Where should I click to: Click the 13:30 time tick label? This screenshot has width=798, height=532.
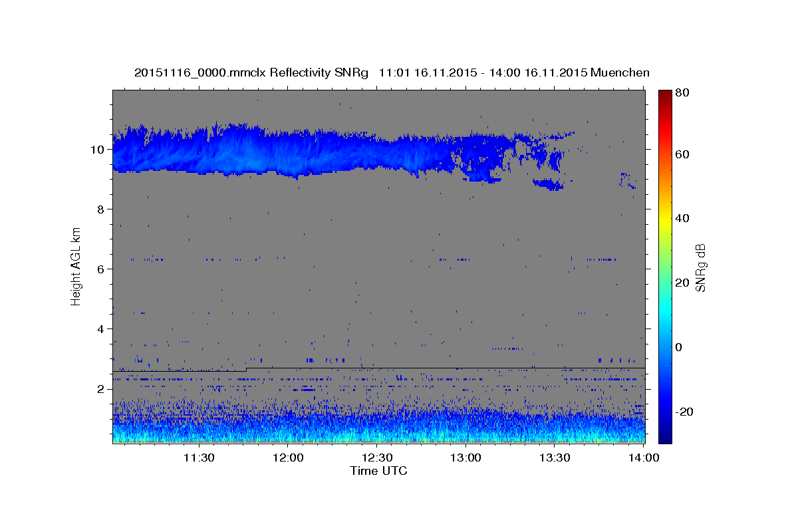coord(555,458)
